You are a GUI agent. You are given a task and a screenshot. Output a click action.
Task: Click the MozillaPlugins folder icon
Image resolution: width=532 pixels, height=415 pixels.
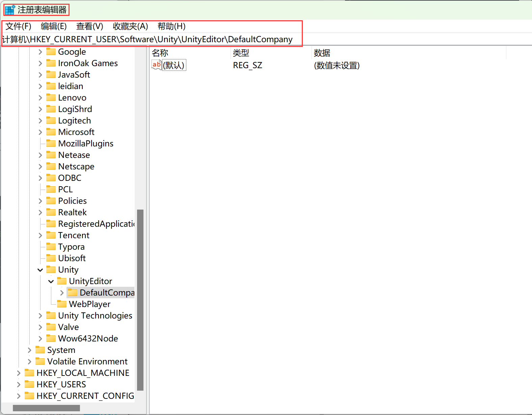(51, 143)
